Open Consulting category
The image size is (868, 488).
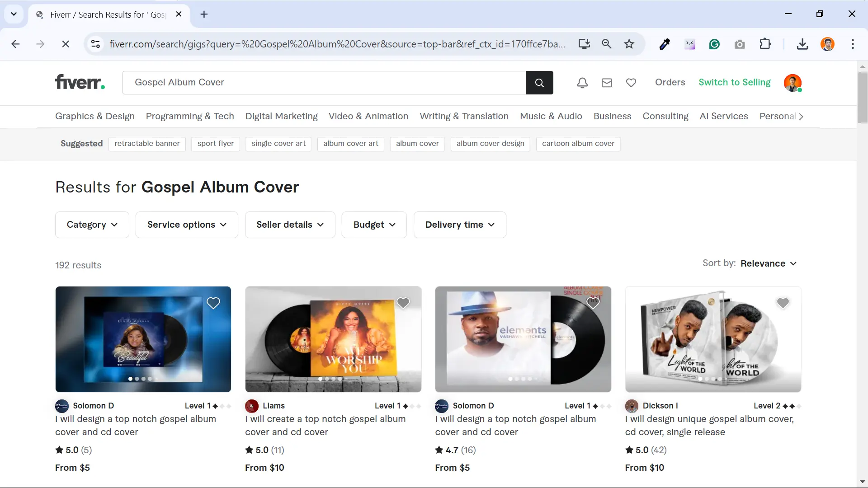[x=665, y=116]
